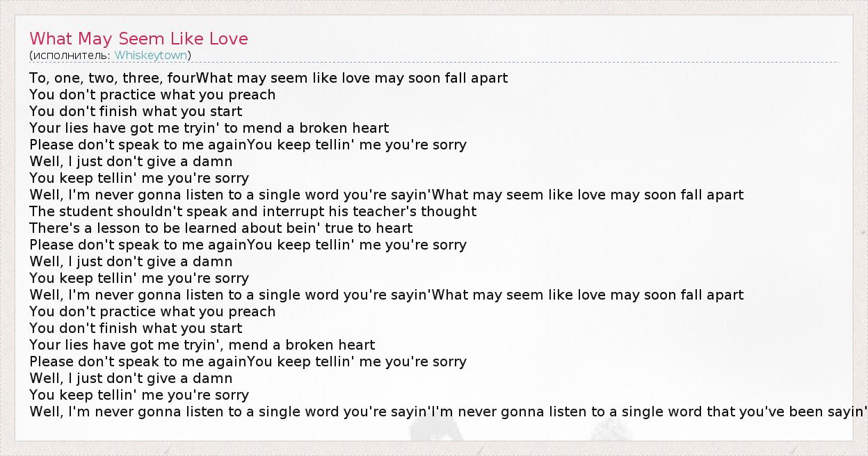The image size is (868, 456).
Task: Click the last 'You don't finish what you start' line
Action: click(136, 328)
